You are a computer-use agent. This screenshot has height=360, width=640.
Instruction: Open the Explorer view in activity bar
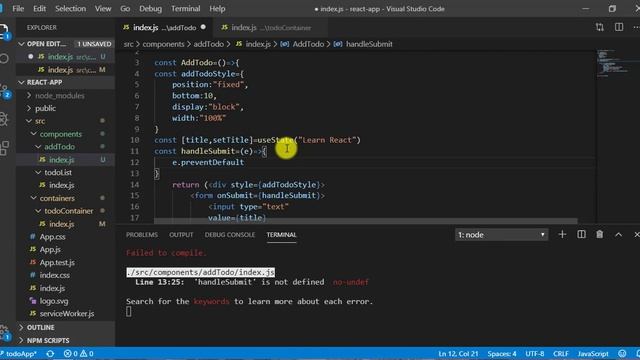click(3, 31)
